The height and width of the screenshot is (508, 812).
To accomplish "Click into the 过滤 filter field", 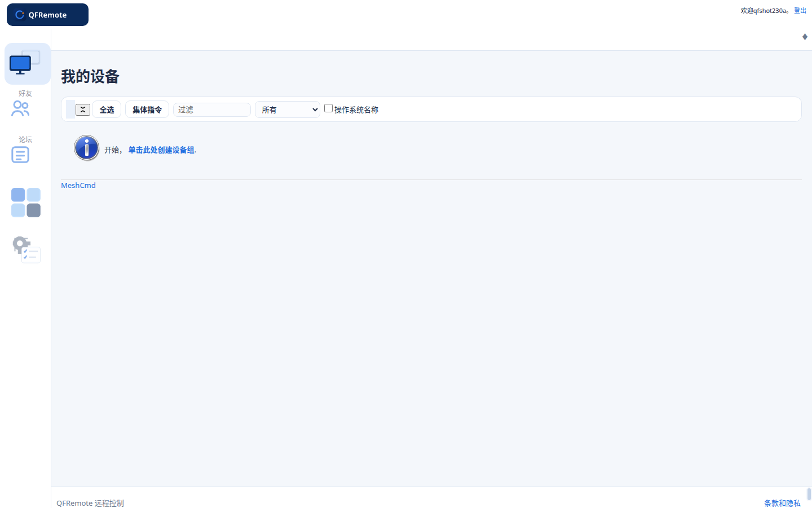I will pyautogui.click(x=212, y=110).
